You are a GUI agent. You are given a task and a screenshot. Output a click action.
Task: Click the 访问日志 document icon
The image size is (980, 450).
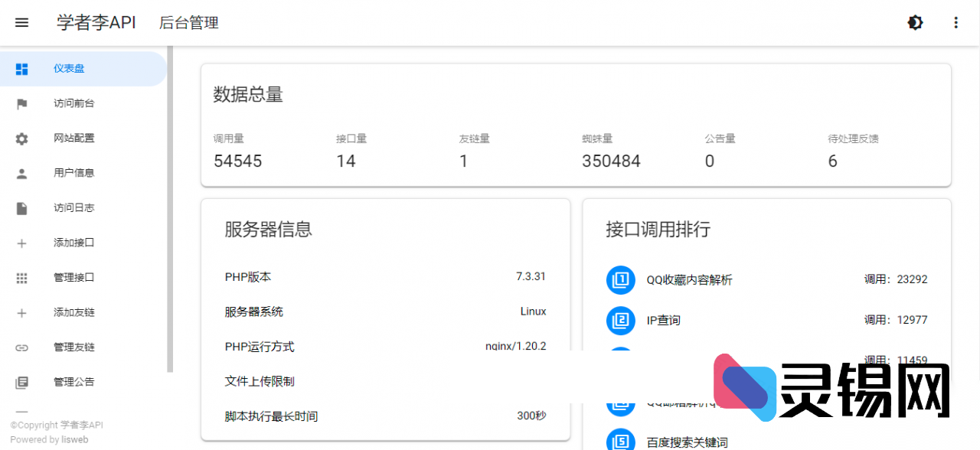pos(21,207)
